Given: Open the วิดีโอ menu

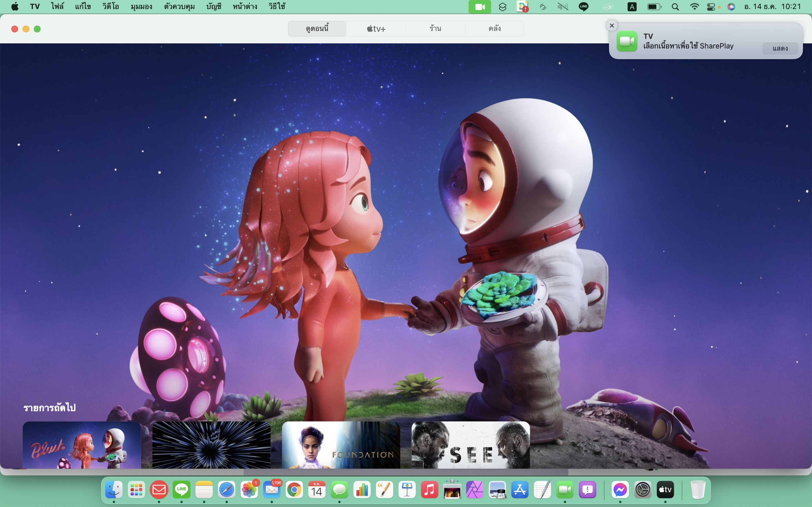Looking at the screenshot, I should click(x=111, y=7).
